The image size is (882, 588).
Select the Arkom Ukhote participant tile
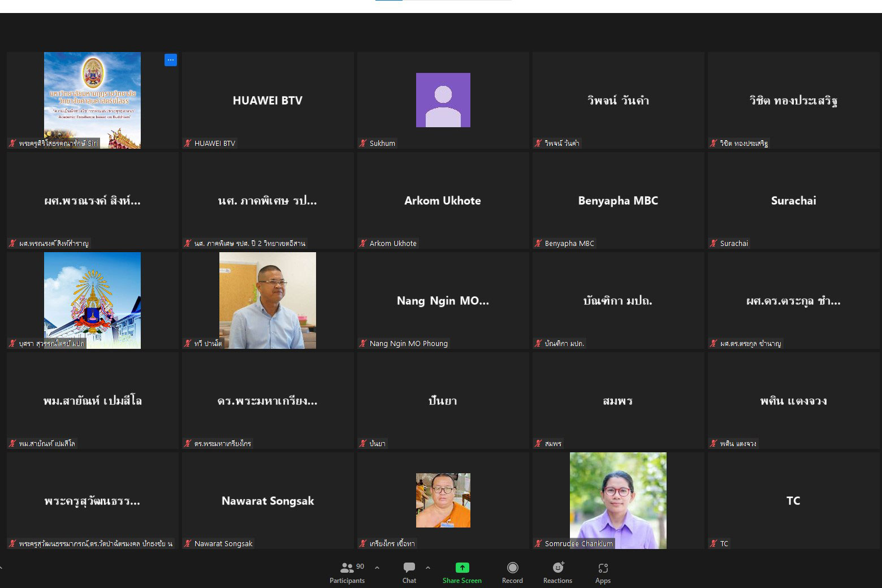tap(443, 201)
